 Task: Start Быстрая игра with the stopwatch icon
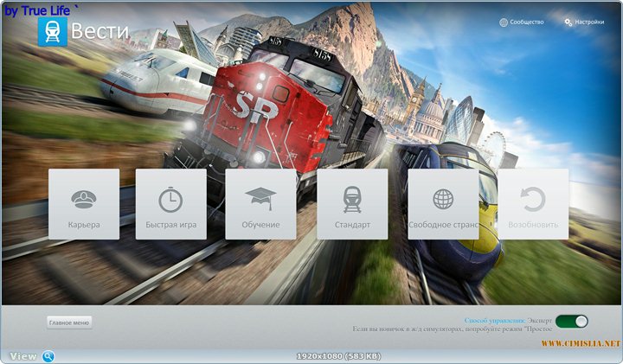[x=170, y=204]
